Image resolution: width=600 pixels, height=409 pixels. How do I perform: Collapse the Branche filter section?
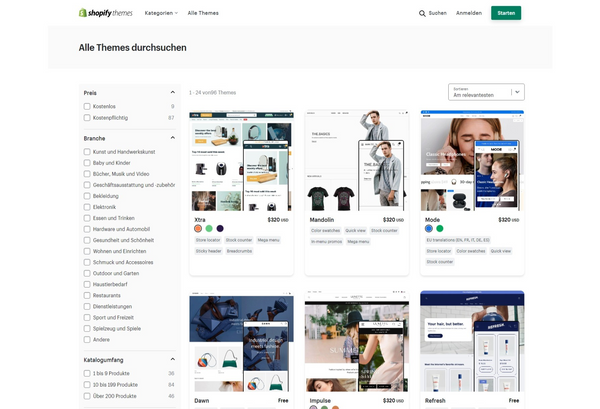[173, 138]
